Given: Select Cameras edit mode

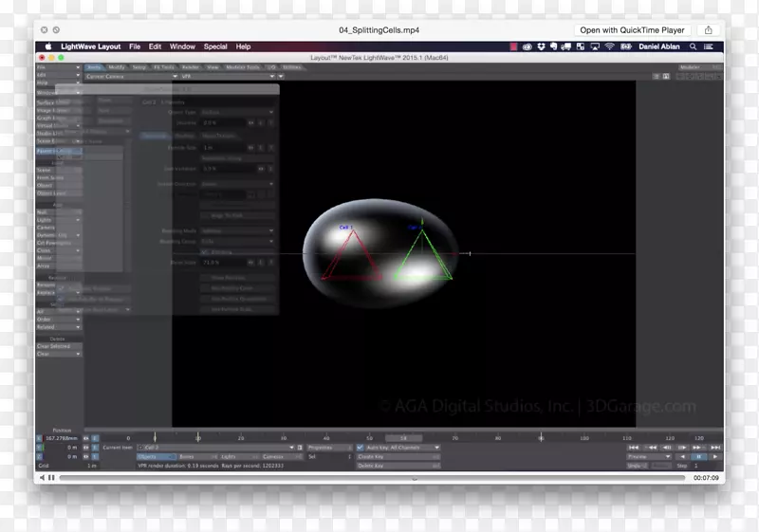Looking at the screenshot, I should pos(281,456).
